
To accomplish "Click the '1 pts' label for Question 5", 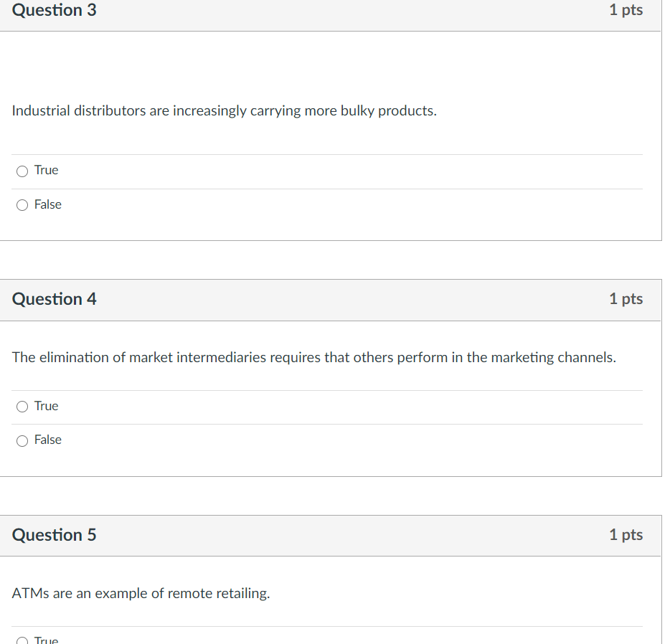I will tap(626, 535).
